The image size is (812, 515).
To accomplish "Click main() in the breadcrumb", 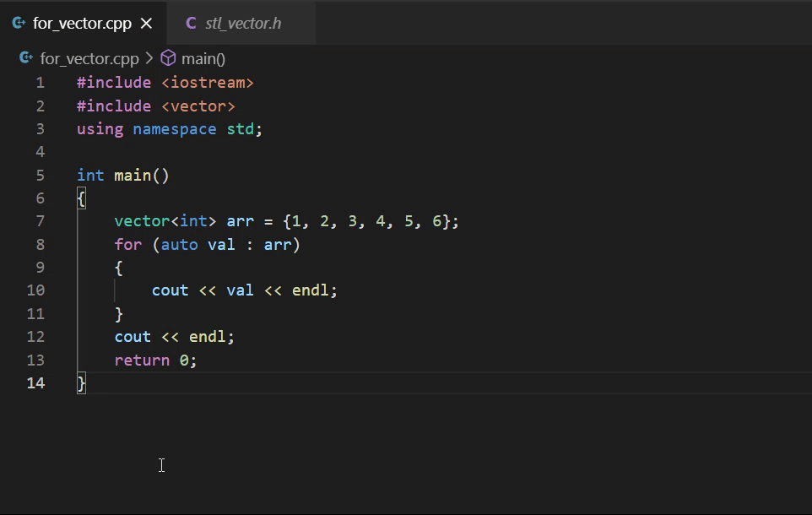I will 203,58.
